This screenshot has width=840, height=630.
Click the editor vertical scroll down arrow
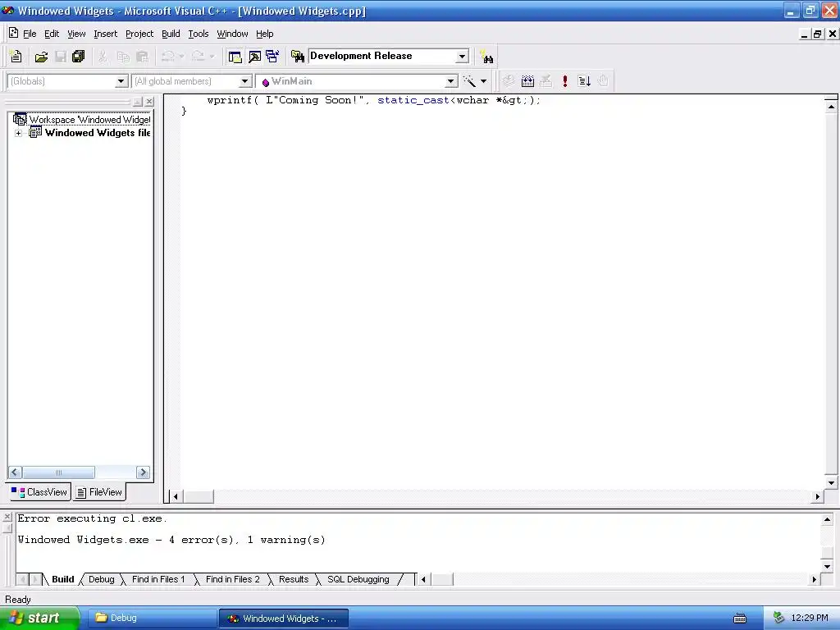tap(831, 482)
